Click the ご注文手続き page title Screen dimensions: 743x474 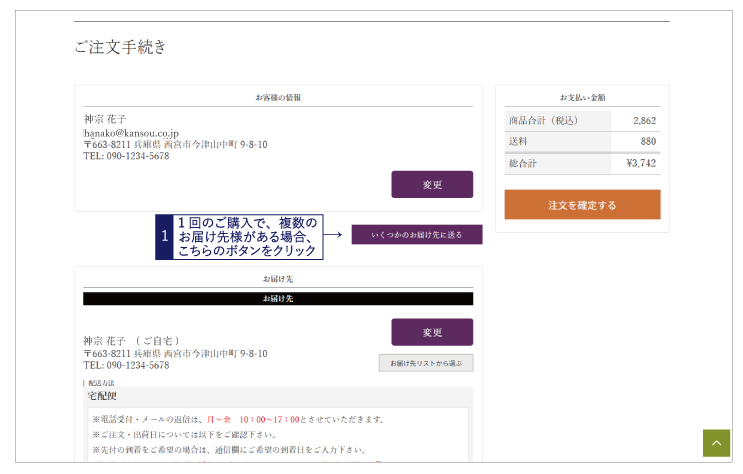pos(120,47)
